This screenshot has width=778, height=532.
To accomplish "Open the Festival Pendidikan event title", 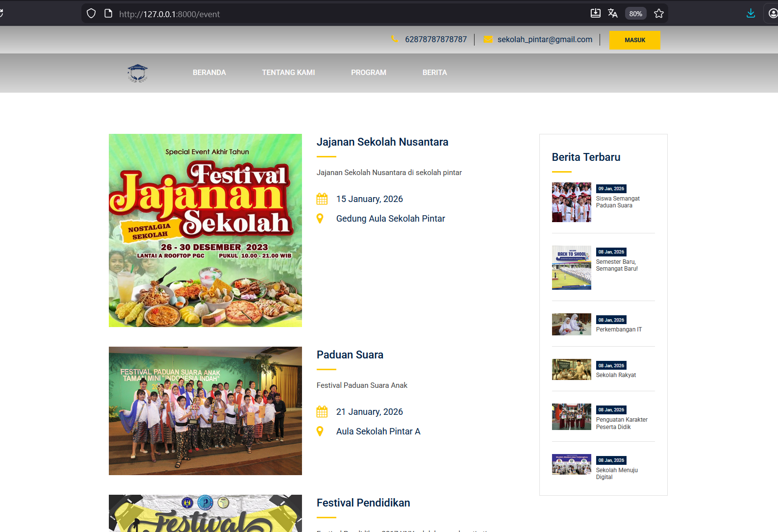I will point(363,503).
